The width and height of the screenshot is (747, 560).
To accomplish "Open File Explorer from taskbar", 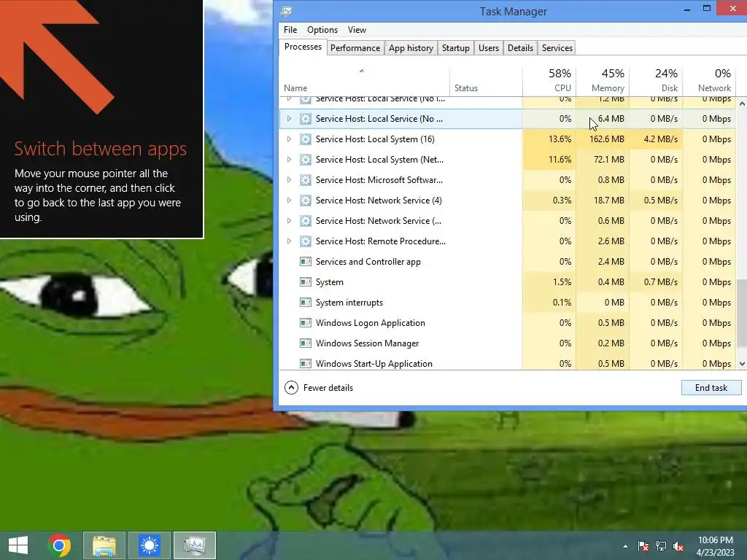I will (x=104, y=545).
